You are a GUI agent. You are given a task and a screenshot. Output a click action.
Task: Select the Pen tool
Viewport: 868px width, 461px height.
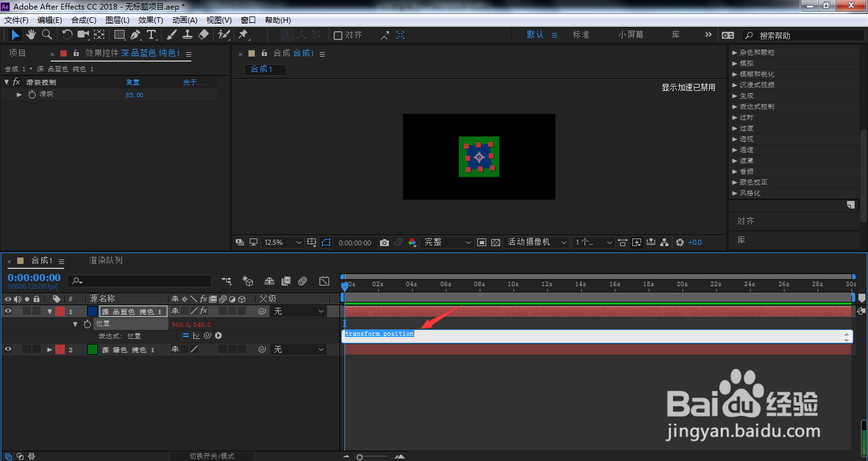point(135,35)
